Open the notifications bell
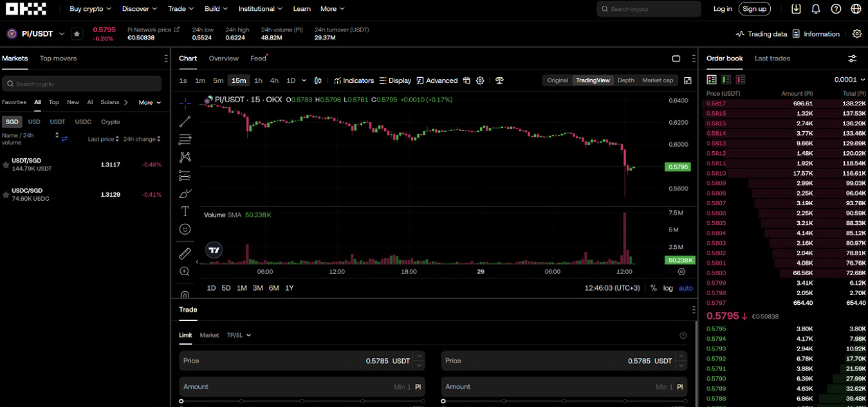The image size is (868, 407). [816, 9]
